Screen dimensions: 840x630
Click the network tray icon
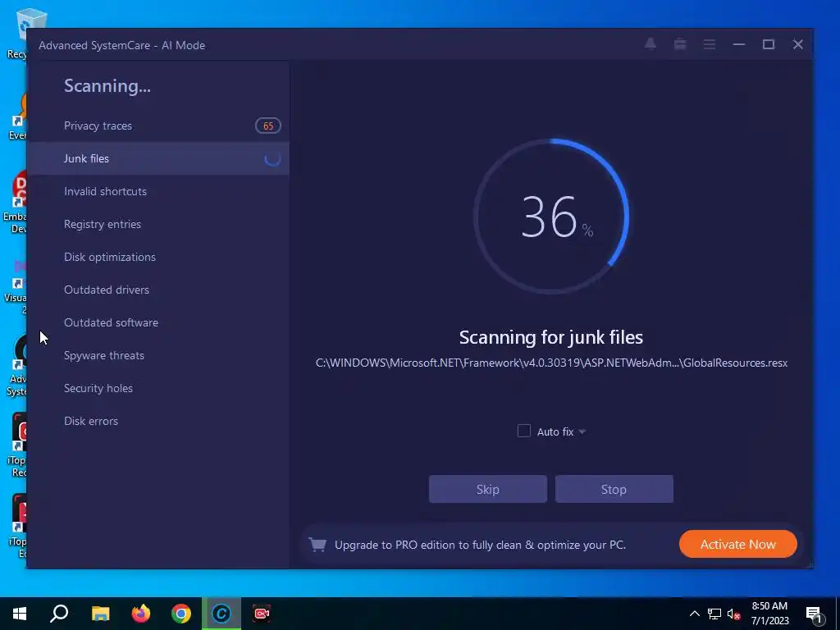tap(714, 614)
